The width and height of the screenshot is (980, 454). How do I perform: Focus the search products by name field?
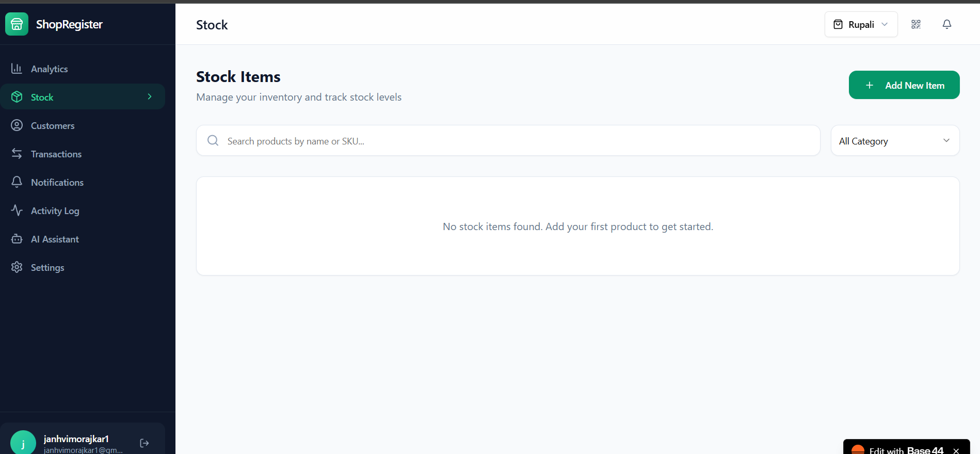[508, 140]
